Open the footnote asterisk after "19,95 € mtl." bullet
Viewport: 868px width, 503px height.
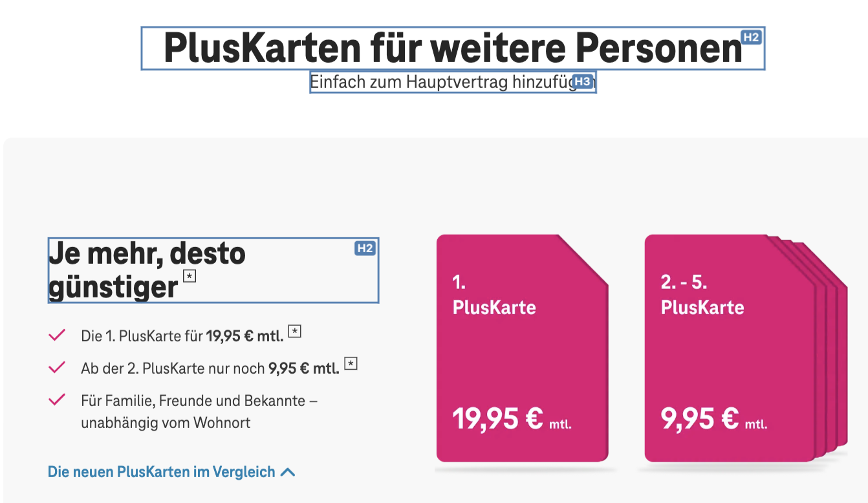[x=295, y=332]
